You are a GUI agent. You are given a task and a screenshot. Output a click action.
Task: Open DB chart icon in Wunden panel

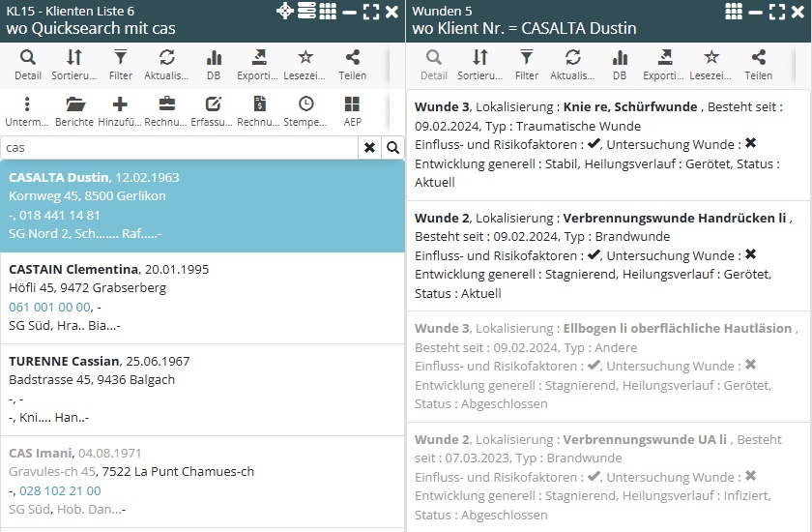coord(619,64)
